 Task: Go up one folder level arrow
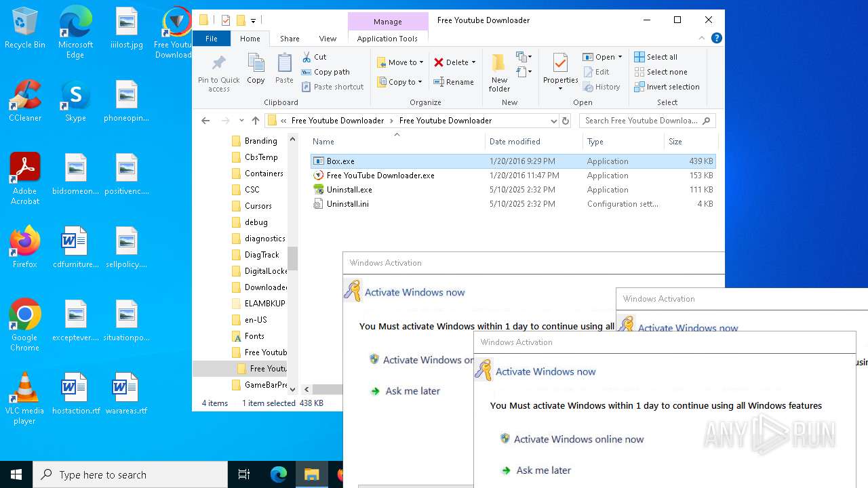(256, 121)
